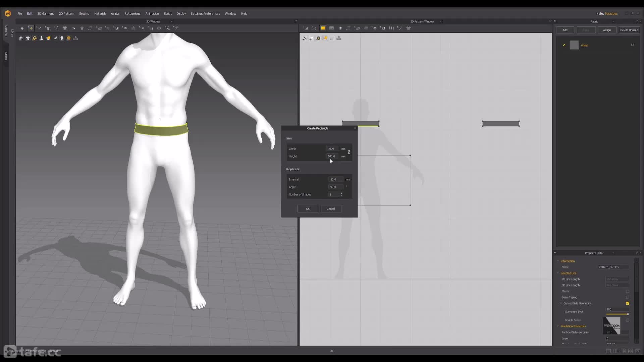Collapse the Simulation Properties section
Viewport: 644px width, 362px height.
tap(558, 326)
